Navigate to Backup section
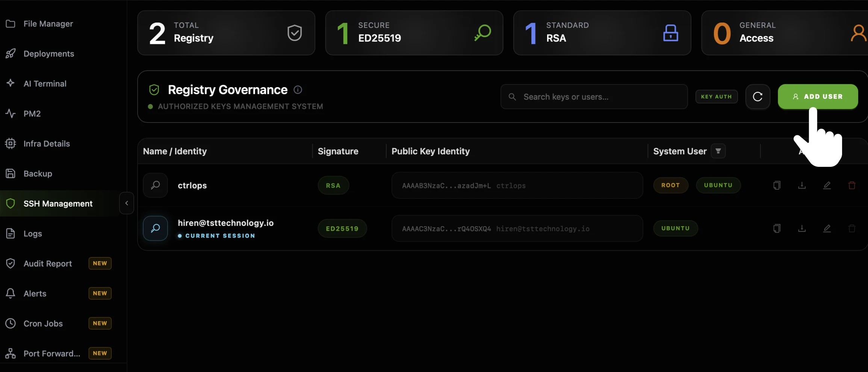 click(38, 174)
